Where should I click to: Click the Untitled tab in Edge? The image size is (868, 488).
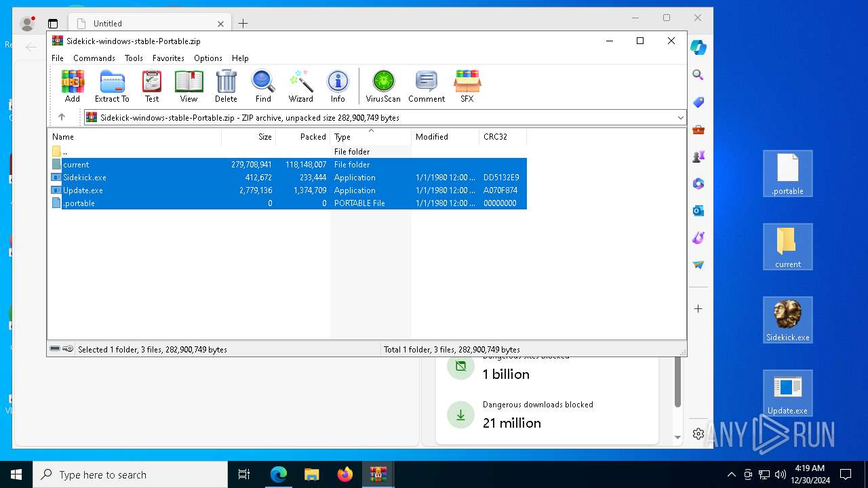150,23
